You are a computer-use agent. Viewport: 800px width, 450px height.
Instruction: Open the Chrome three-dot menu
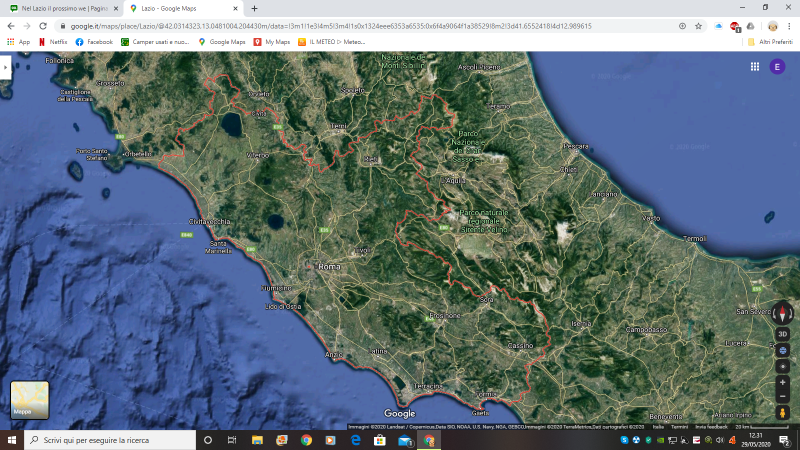tap(789, 26)
